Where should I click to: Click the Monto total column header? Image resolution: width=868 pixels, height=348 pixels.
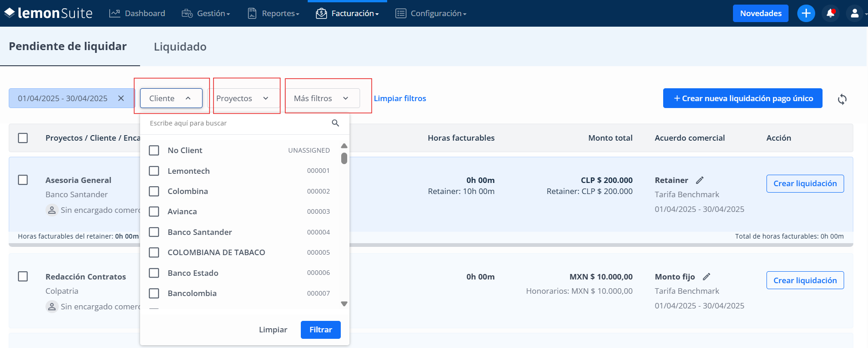point(610,138)
